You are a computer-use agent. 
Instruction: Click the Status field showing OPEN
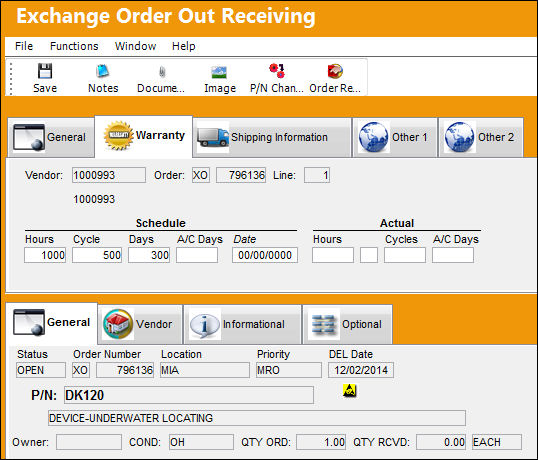(41, 370)
